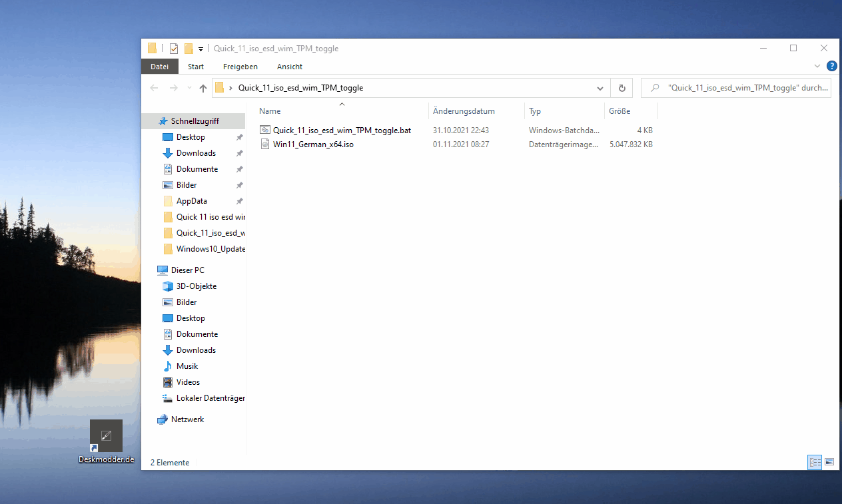Image resolution: width=842 pixels, height=504 pixels.
Task: Open Desktop under Schnellzugriff
Action: [x=191, y=137]
